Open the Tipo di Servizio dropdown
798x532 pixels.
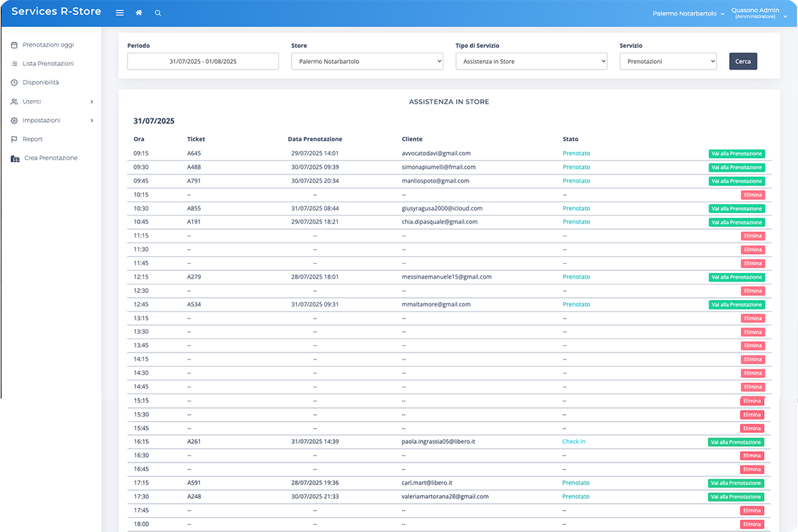click(531, 62)
